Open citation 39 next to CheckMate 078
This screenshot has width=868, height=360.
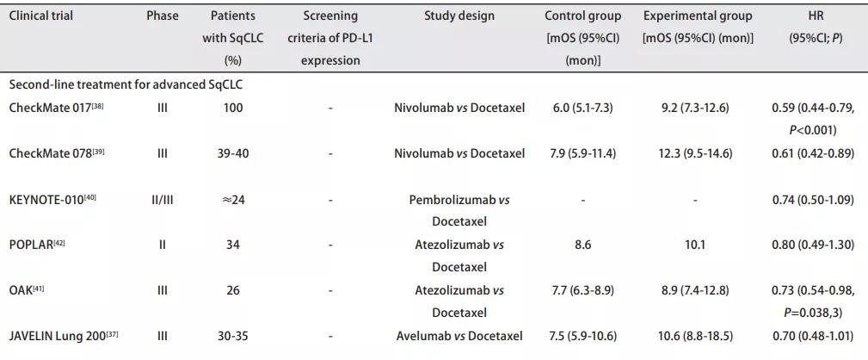point(90,151)
